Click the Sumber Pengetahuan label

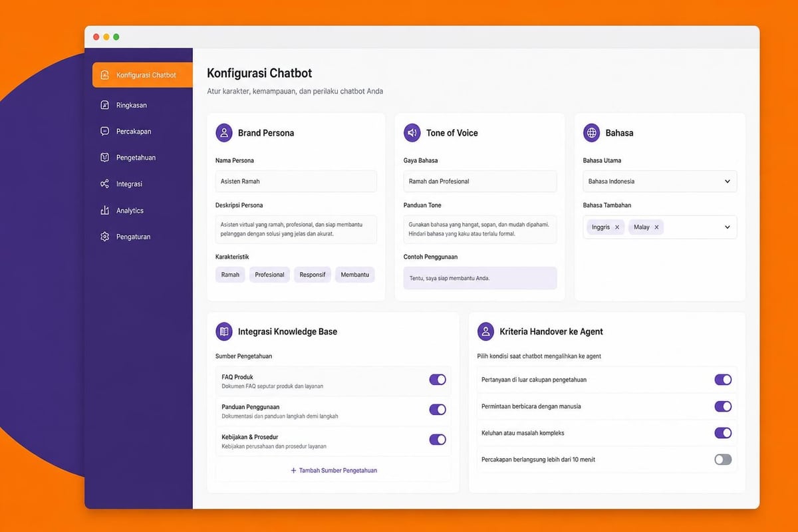pos(243,356)
